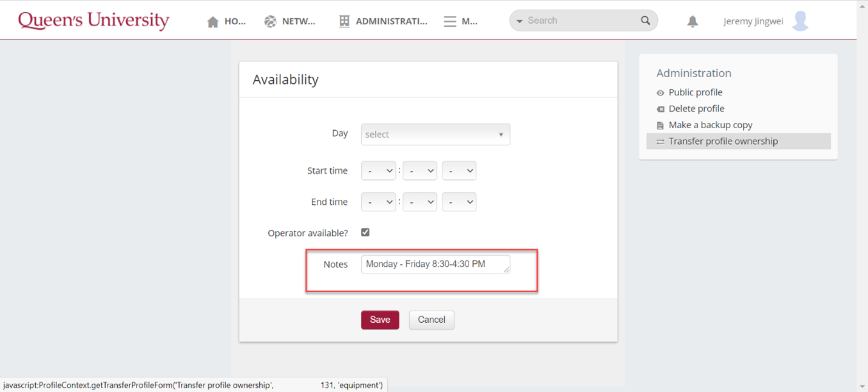The width and height of the screenshot is (868, 392).
Task: Click the eye icon beside Public profile
Action: (x=660, y=93)
